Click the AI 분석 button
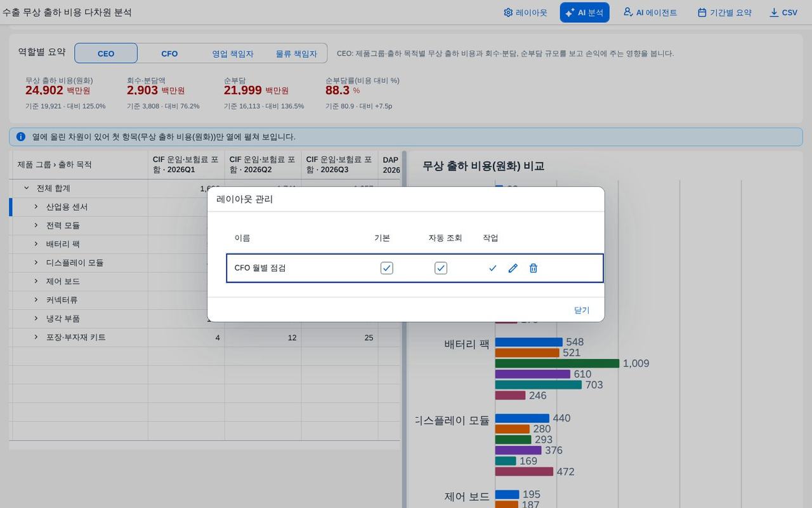The height and width of the screenshot is (508, 812). pyautogui.click(x=584, y=12)
